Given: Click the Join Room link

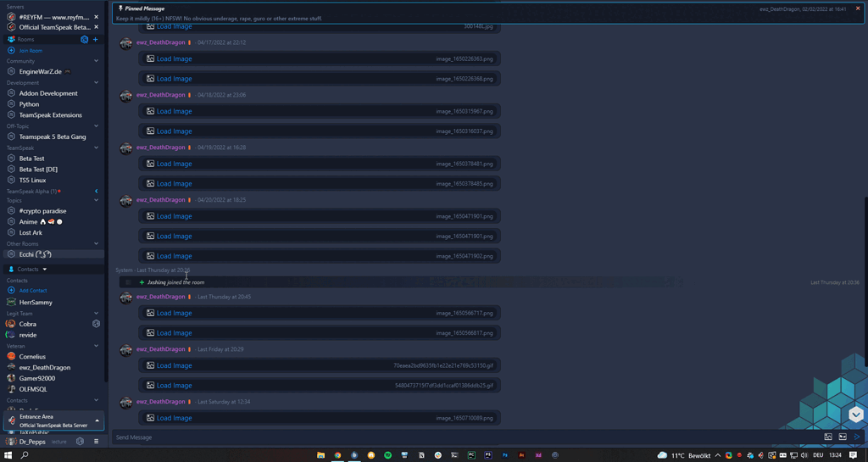Looking at the screenshot, I should tap(31, 51).
